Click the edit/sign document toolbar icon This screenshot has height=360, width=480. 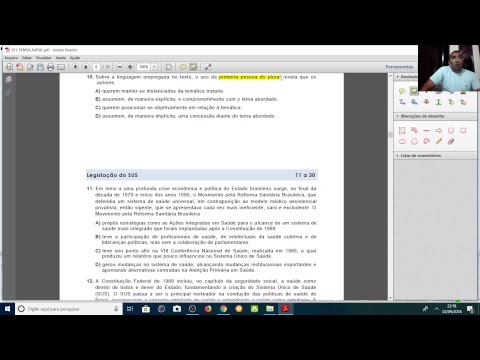(30, 67)
